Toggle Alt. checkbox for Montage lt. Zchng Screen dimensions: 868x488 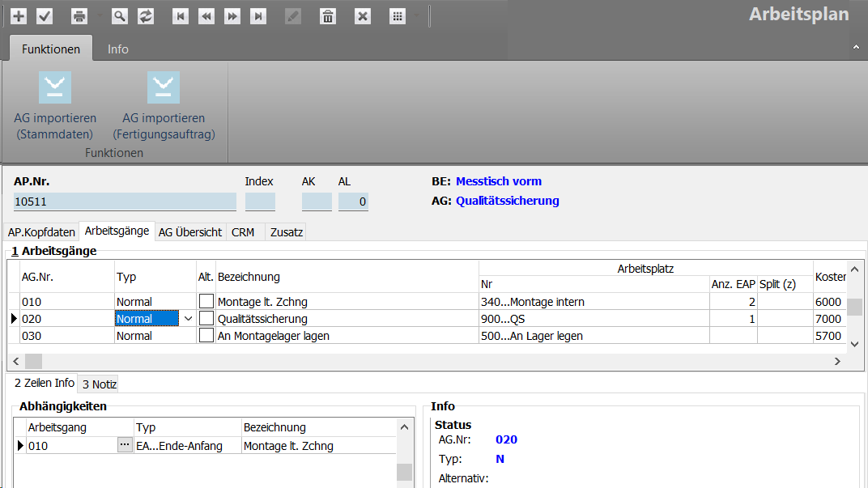(206, 302)
